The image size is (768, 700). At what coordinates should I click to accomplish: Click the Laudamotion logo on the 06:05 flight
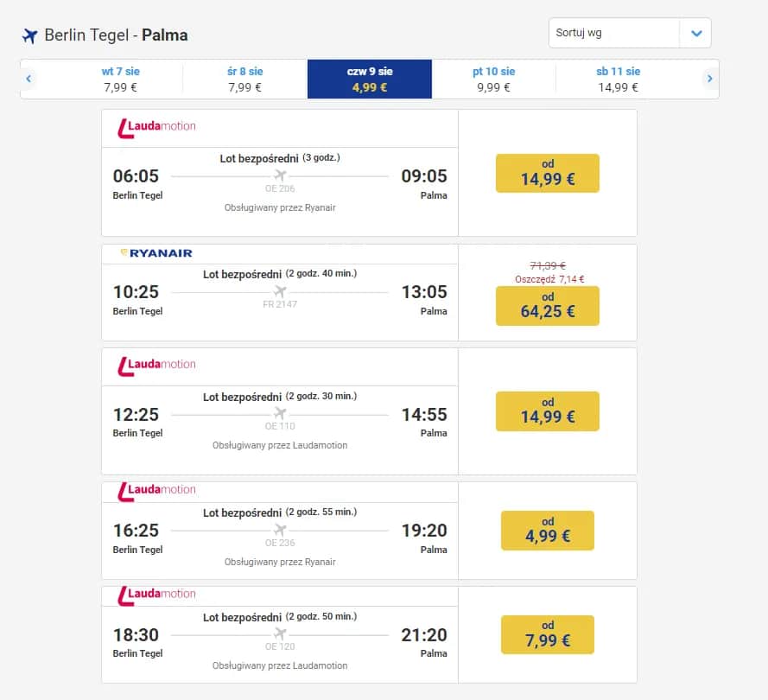coord(156,127)
